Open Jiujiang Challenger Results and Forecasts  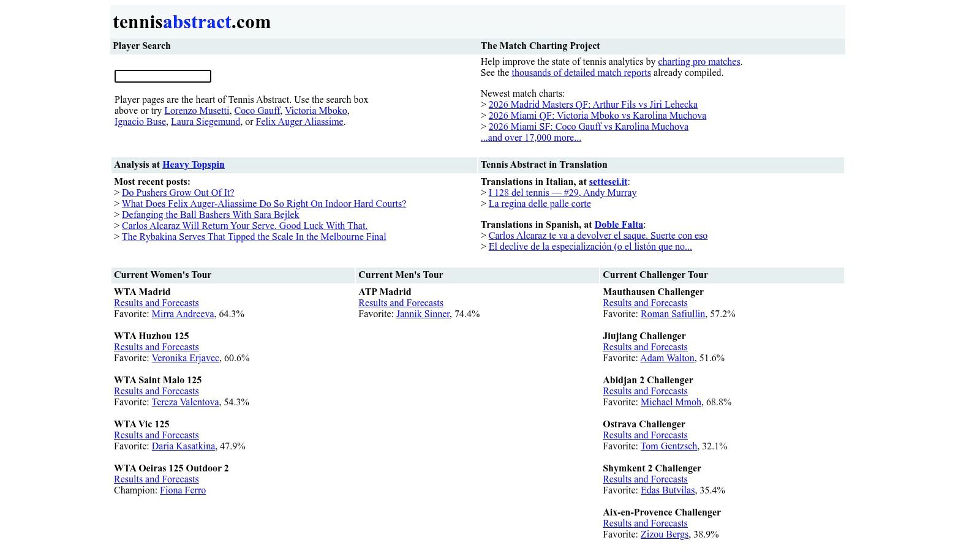[x=645, y=347]
